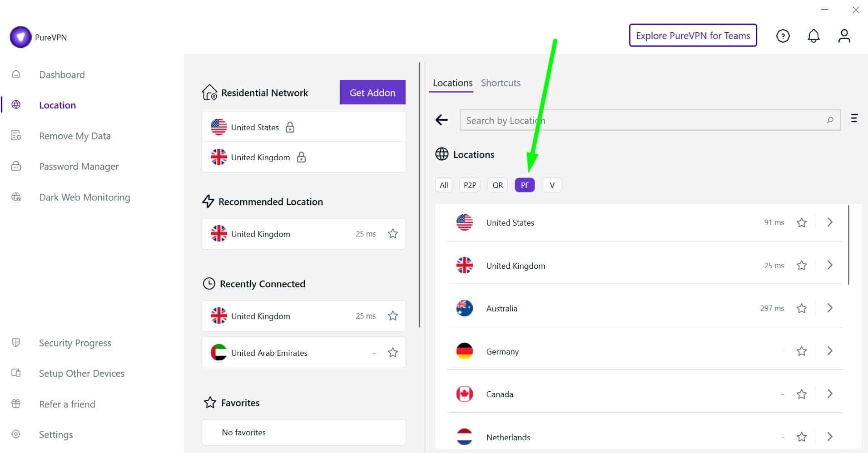The height and width of the screenshot is (453, 868).
Task: Click the Security Progress shield icon
Action: [16, 342]
